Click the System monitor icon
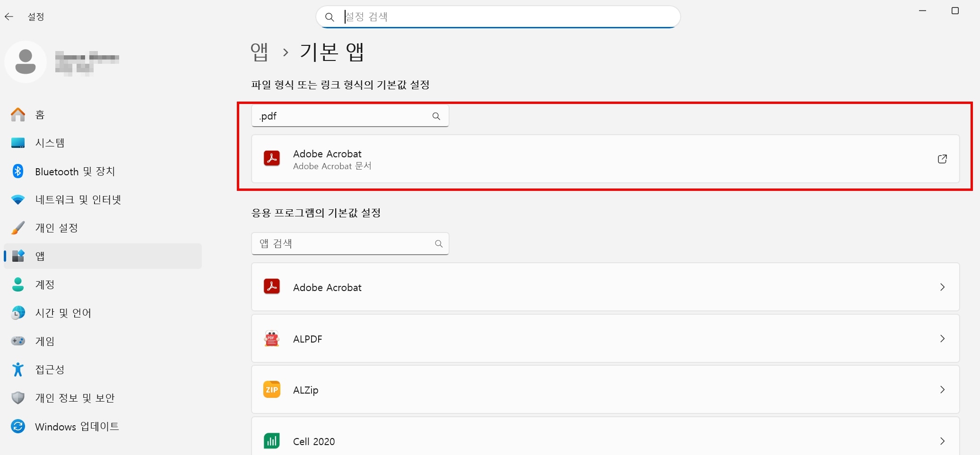Screen dimensions: 980x455 pyautogui.click(x=18, y=143)
